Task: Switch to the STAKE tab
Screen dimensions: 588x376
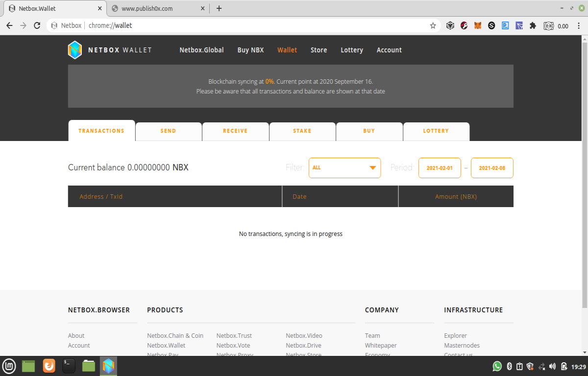Action: 302,131
